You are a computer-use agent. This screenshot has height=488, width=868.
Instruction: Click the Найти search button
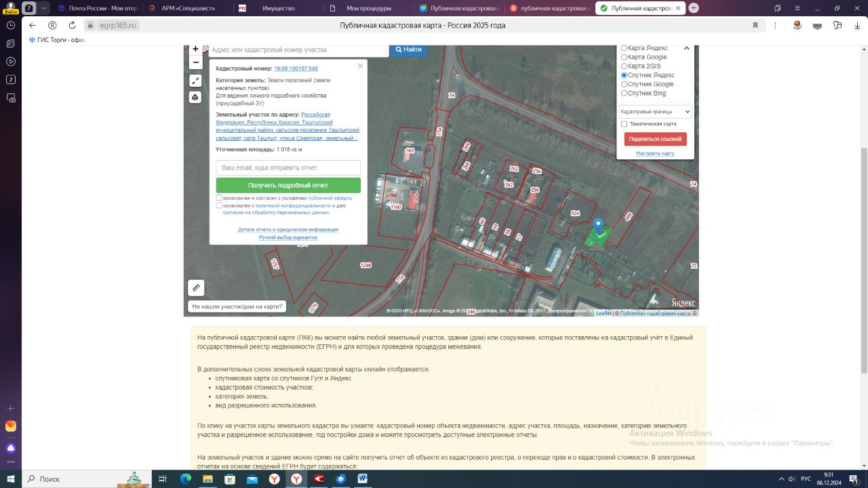coord(408,49)
